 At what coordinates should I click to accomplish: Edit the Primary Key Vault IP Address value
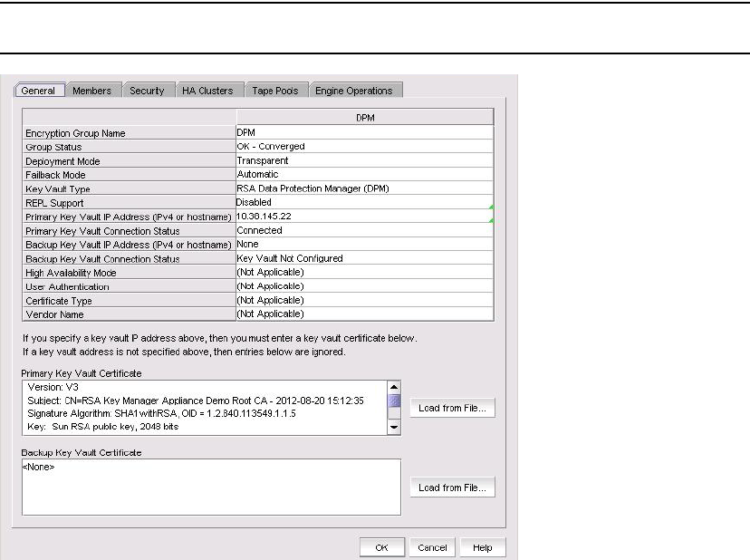tap(362, 217)
